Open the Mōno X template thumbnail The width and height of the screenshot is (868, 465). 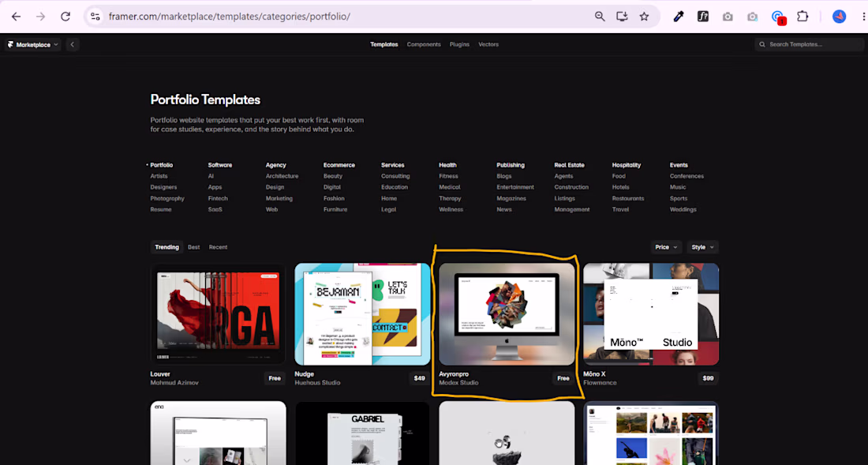[651, 314]
